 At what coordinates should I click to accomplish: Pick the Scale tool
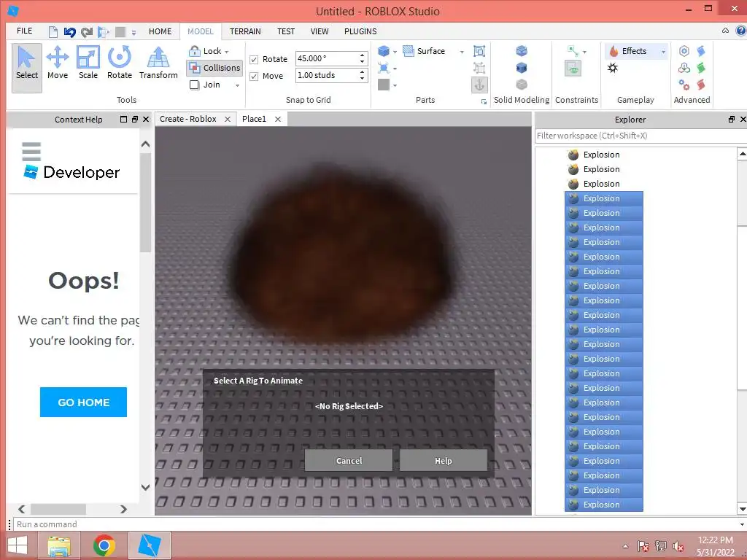[88, 63]
